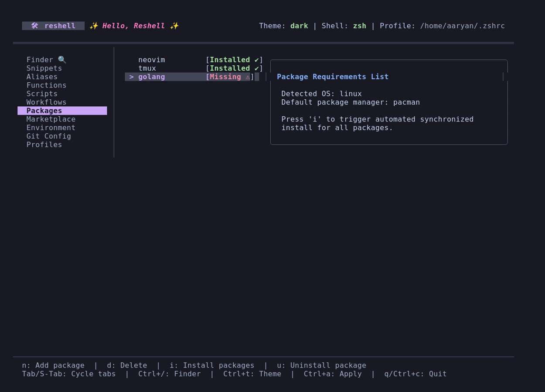Click the 'u: Uninstall package' hint
Screen dimensions: 545x392
pos(322,365)
